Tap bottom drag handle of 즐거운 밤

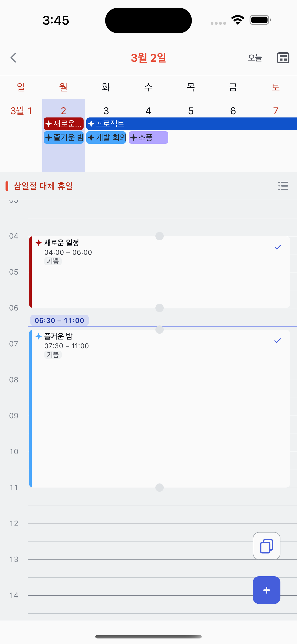pos(159,488)
